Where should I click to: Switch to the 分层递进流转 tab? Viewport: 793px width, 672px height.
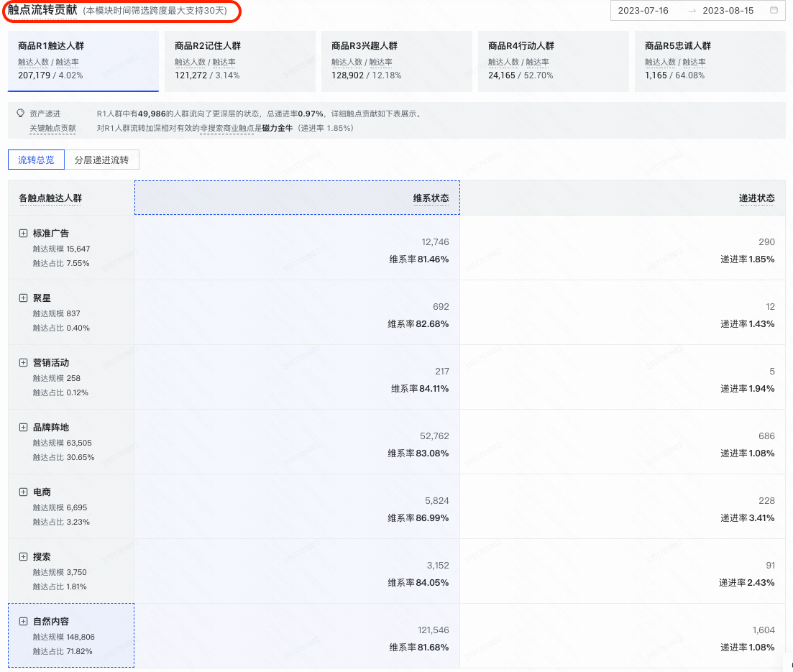pos(101,160)
